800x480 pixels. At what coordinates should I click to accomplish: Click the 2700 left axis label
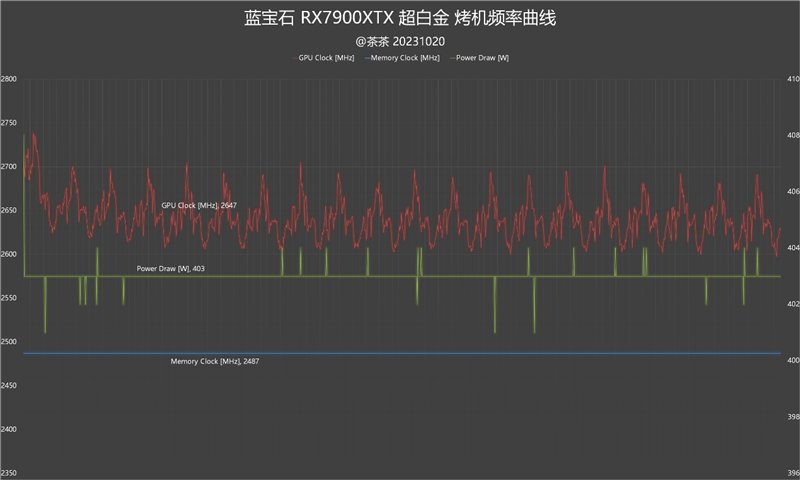pyautogui.click(x=9, y=167)
